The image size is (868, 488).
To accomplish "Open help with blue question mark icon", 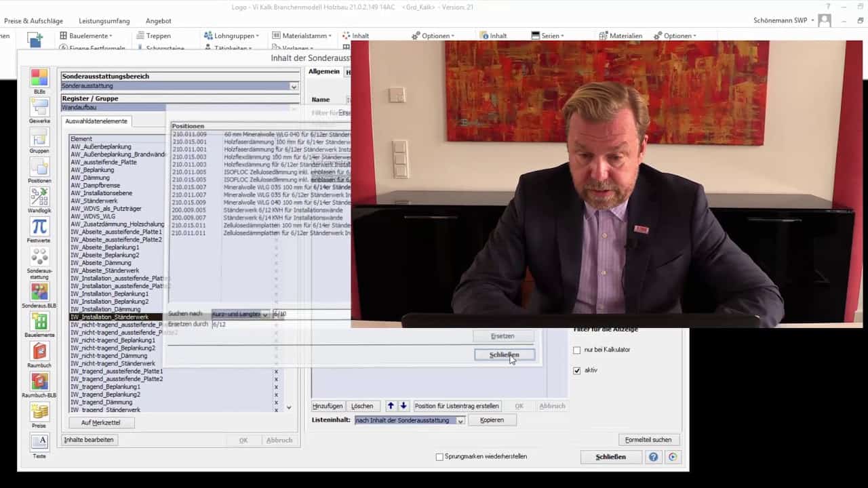I will (653, 457).
